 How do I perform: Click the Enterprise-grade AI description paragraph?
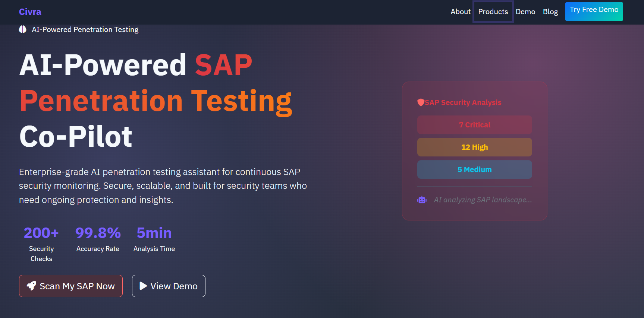point(163,186)
